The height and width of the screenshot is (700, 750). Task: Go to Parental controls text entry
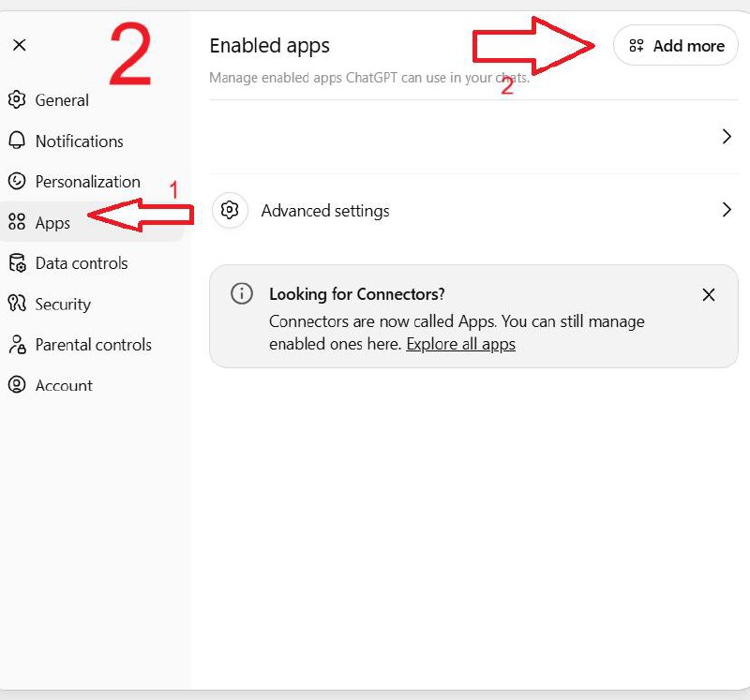[x=93, y=345]
